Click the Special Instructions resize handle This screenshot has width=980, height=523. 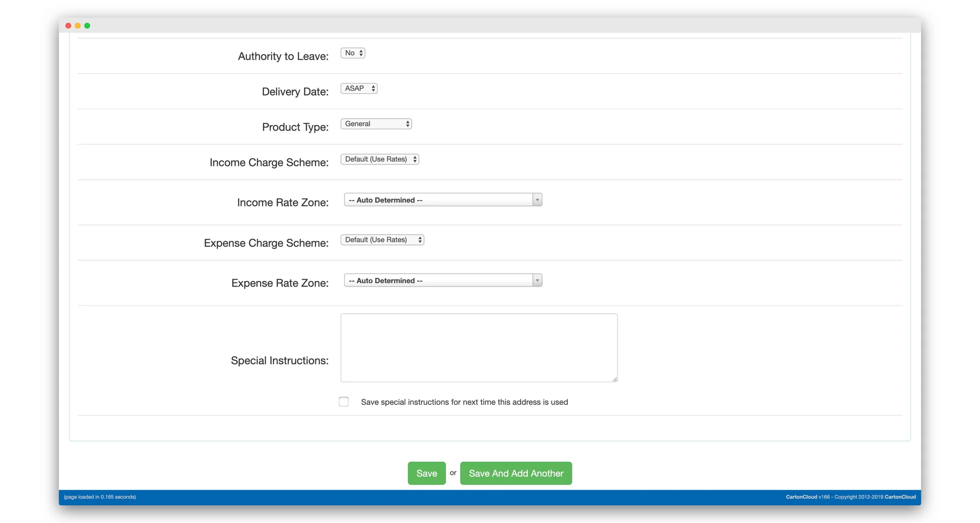click(614, 379)
